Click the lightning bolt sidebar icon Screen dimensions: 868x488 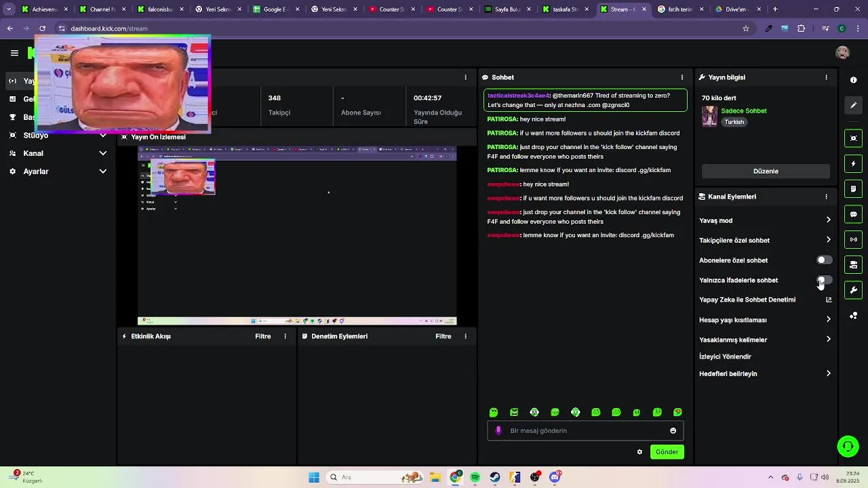click(853, 163)
